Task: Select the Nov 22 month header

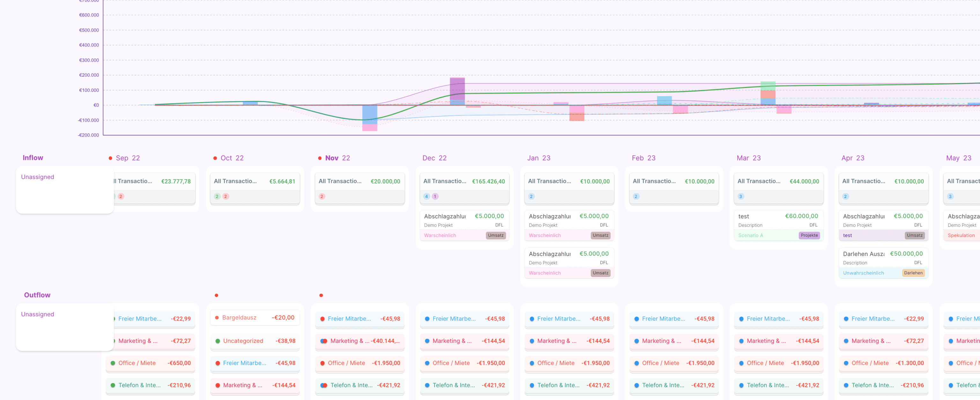Action: click(x=337, y=158)
